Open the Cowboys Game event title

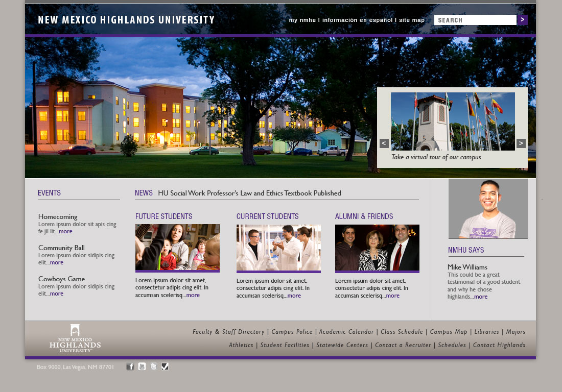click(61, 279)
